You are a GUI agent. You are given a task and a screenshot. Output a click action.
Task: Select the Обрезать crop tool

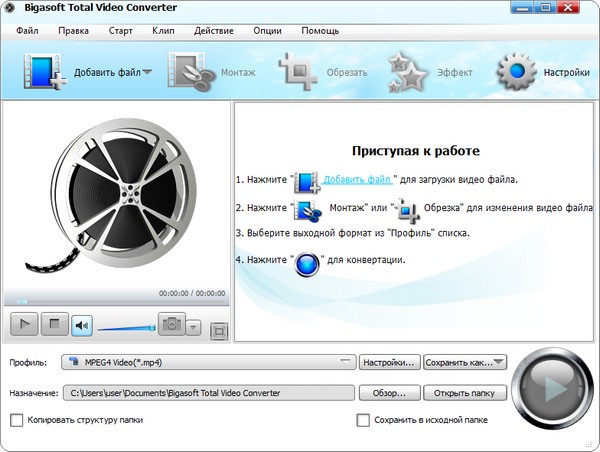[298, 72]
